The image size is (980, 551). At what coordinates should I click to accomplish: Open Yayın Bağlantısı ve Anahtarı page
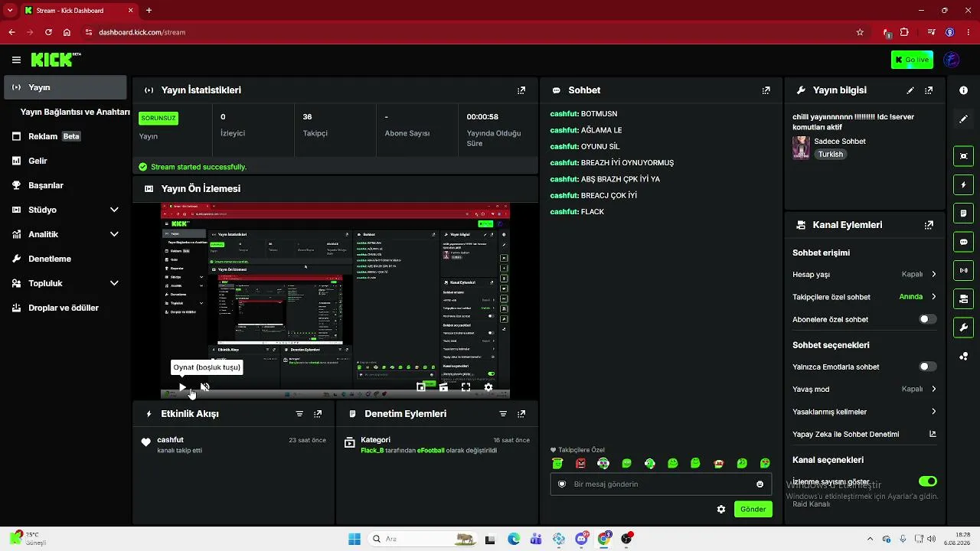(75, 112)
